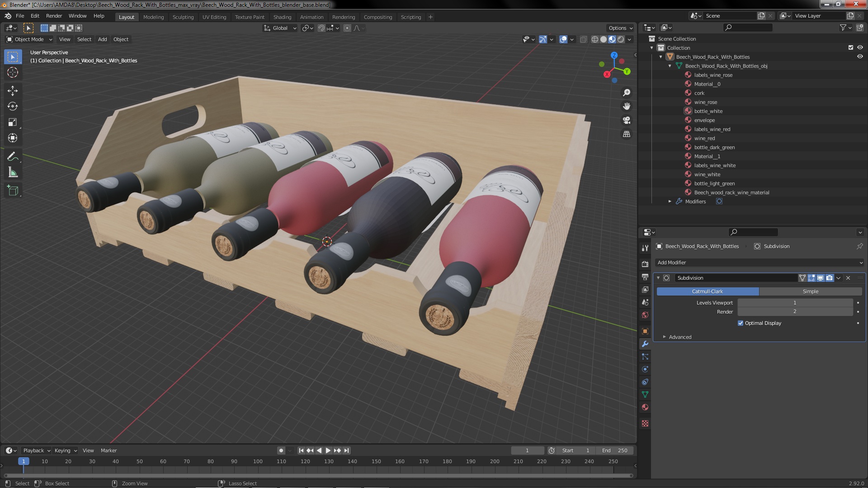
Task: Select the Scale tool
Action: 13,122
